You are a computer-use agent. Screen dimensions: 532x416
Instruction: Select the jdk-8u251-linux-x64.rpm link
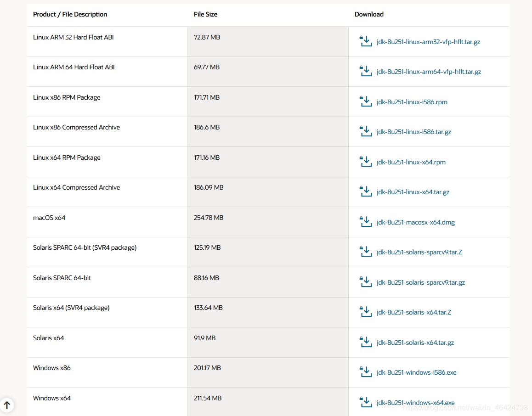tap(411, 163)
